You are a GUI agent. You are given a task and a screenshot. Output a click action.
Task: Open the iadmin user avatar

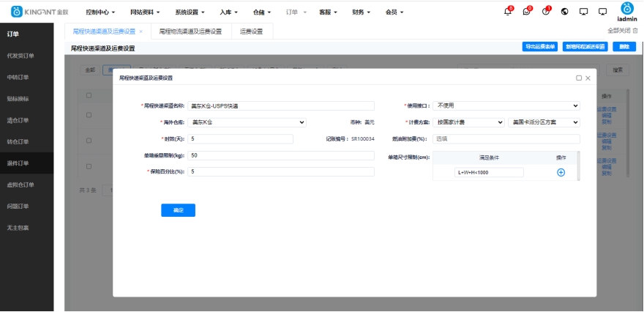(x=626, y=9)
